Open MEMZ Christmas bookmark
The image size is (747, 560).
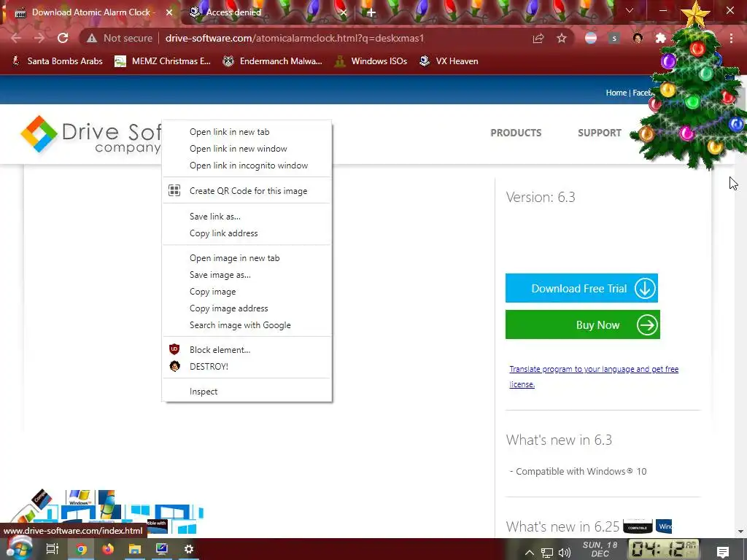point(163,61)
